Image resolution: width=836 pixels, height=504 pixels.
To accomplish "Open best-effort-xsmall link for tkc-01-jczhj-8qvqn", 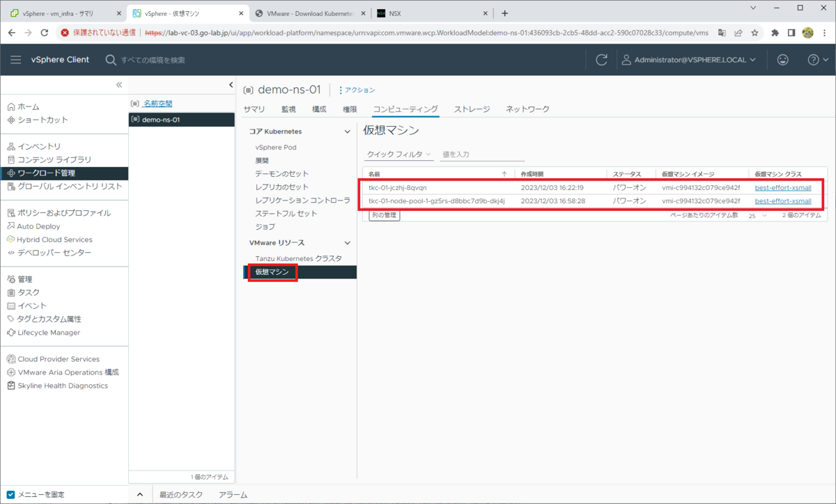I will tap(783, 188).
